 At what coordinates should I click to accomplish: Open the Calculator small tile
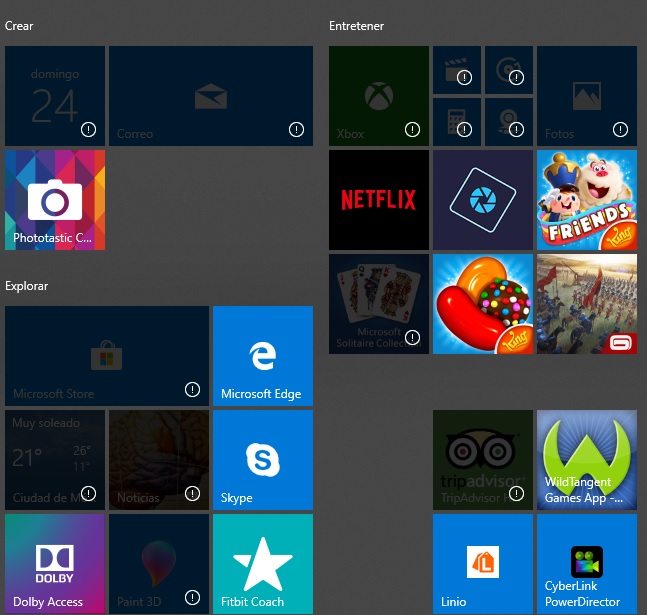457,122
